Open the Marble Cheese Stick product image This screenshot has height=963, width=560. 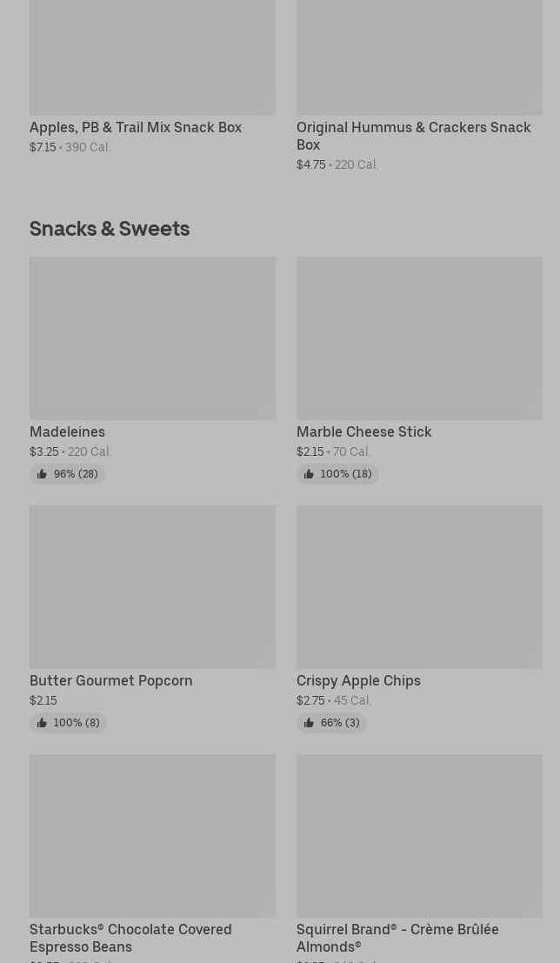tap(419, 338)
